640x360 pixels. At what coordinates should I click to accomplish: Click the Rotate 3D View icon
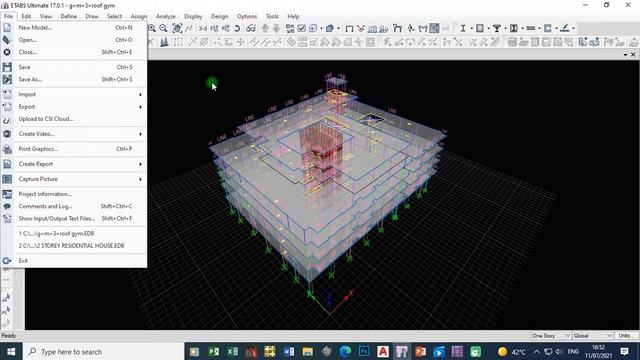tap(237, 28)
